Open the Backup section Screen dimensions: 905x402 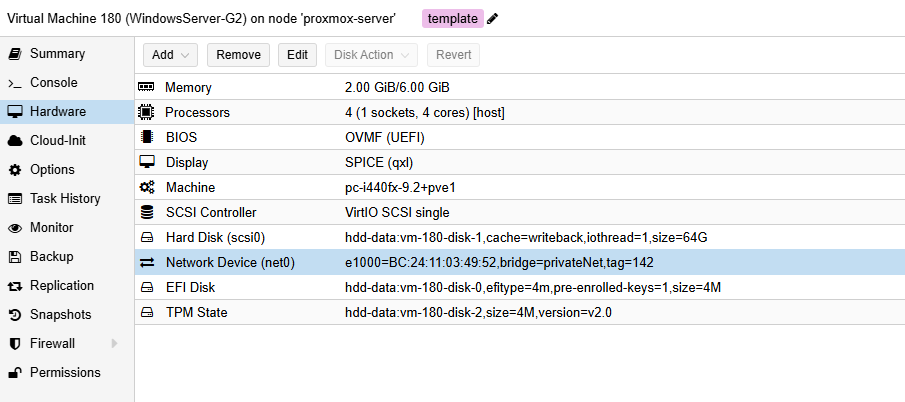click(53, 257)
